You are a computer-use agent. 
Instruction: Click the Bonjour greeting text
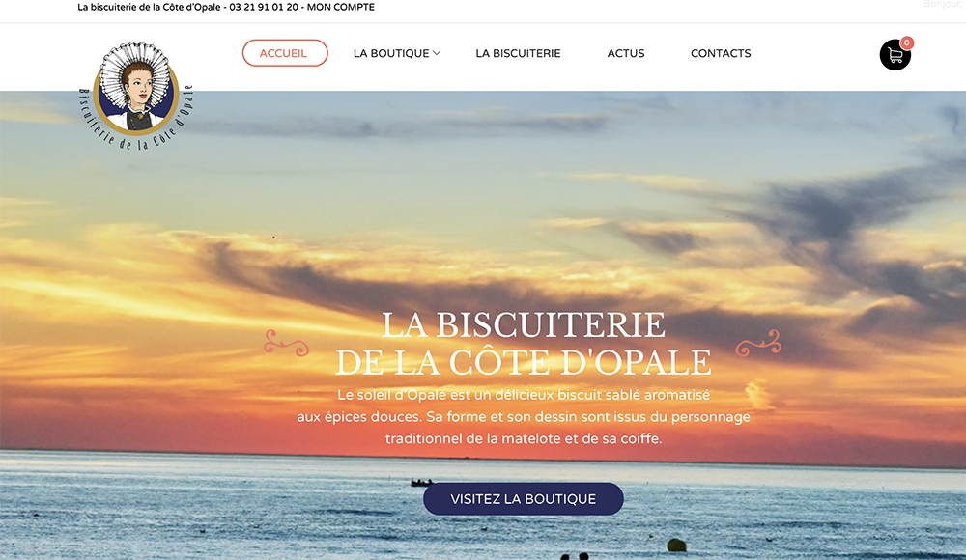point(943,4)
